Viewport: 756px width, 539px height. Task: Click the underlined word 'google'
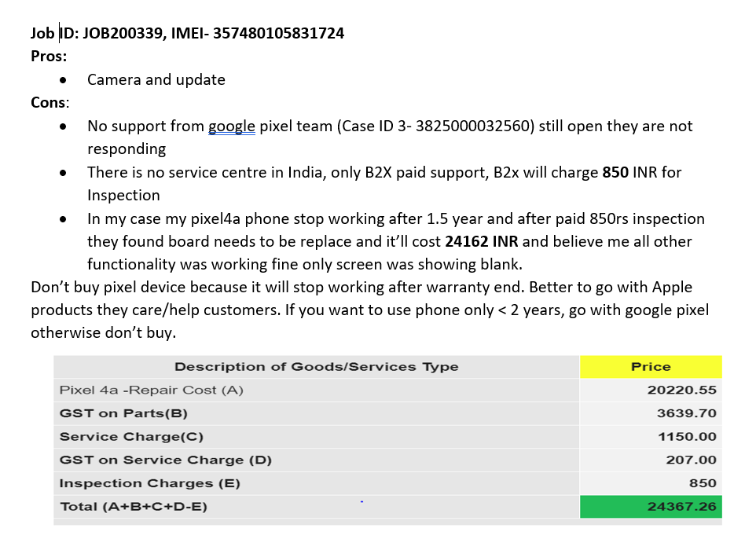tap(231, 126)
